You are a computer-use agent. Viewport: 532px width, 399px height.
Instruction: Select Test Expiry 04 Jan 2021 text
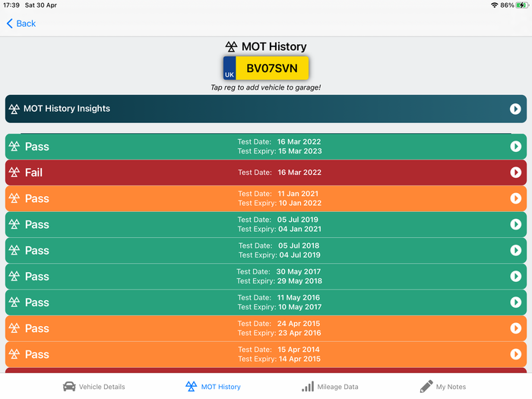point(279,229)
